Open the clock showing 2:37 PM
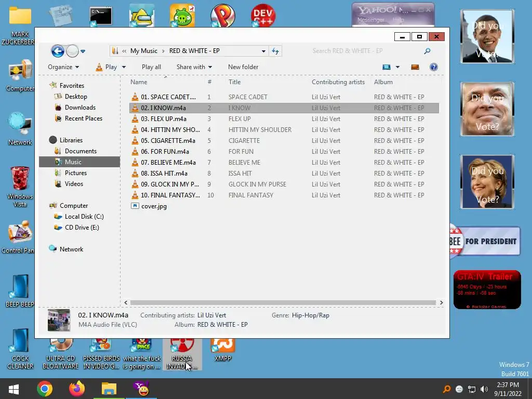 tap(508, 389)
